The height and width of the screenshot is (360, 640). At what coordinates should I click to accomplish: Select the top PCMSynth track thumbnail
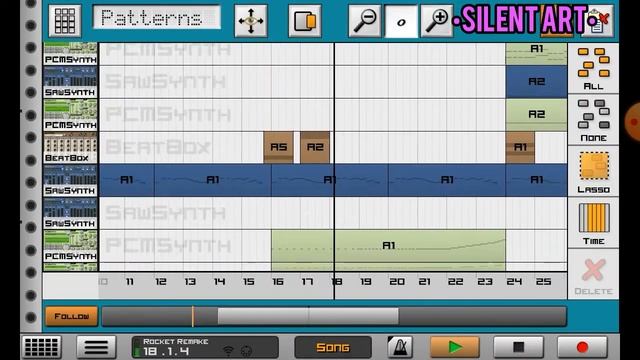pyautogui.click(x=71, y=53)
